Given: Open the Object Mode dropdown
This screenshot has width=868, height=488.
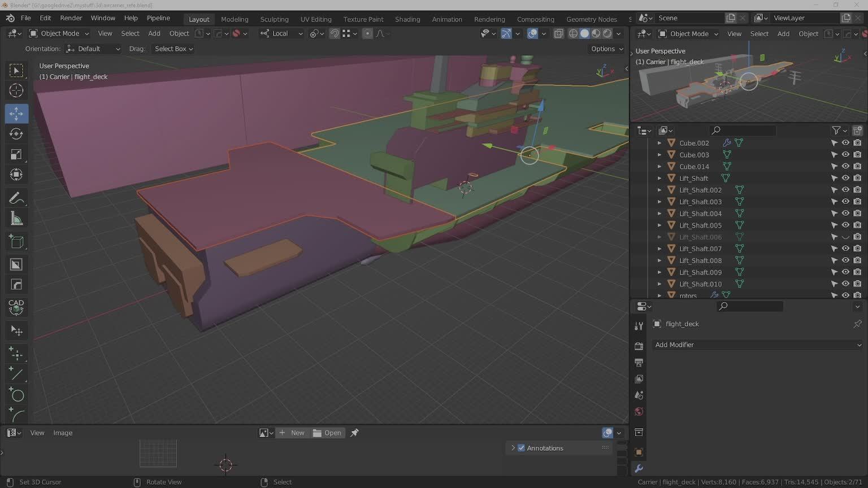Looking at the screenshot, I should point(59,33).
